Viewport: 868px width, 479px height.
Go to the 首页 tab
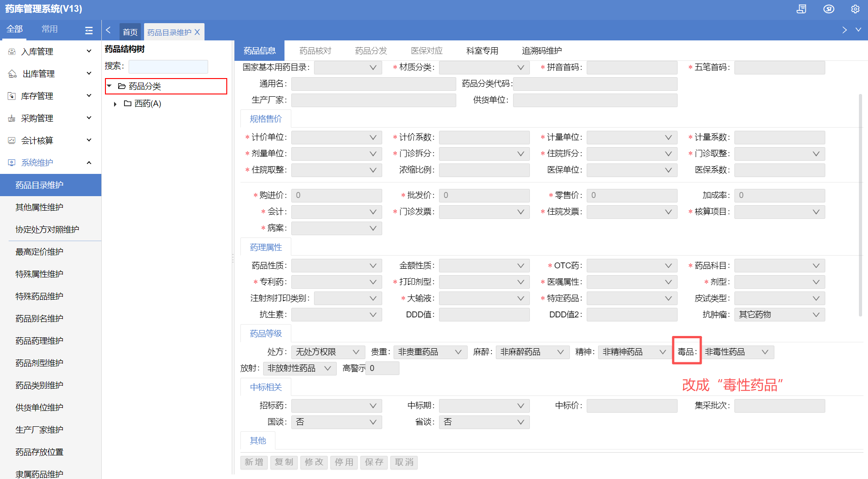[130, 32]
